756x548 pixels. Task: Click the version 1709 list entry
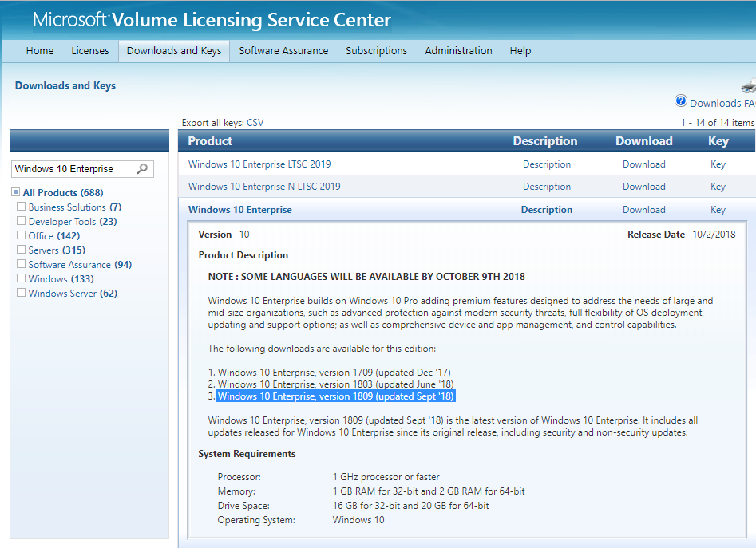[x=334, y=373]
